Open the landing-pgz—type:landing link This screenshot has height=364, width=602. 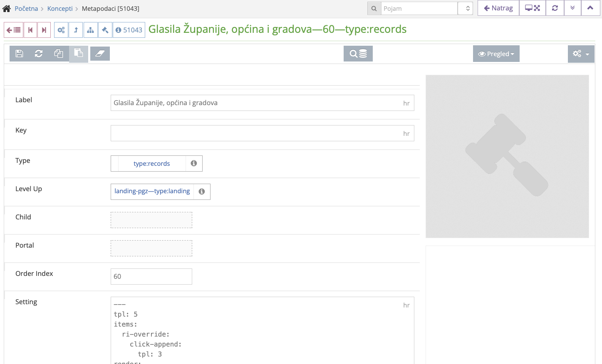tap(152, 191)
